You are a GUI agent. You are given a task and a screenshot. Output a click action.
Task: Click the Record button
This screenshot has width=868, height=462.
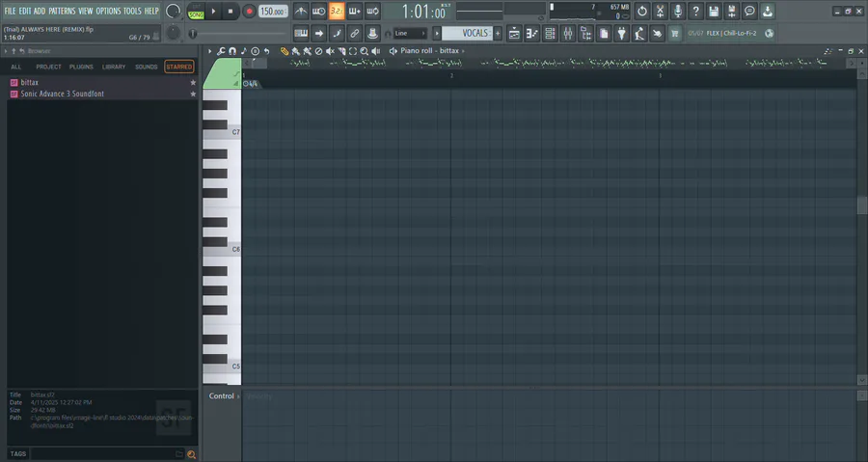(x=249, y=11)
